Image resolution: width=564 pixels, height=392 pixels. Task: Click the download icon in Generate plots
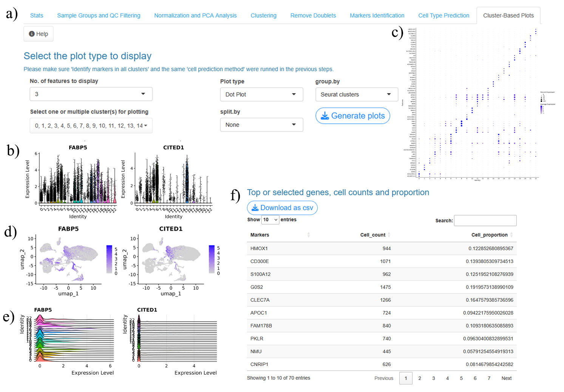point(324,116)
